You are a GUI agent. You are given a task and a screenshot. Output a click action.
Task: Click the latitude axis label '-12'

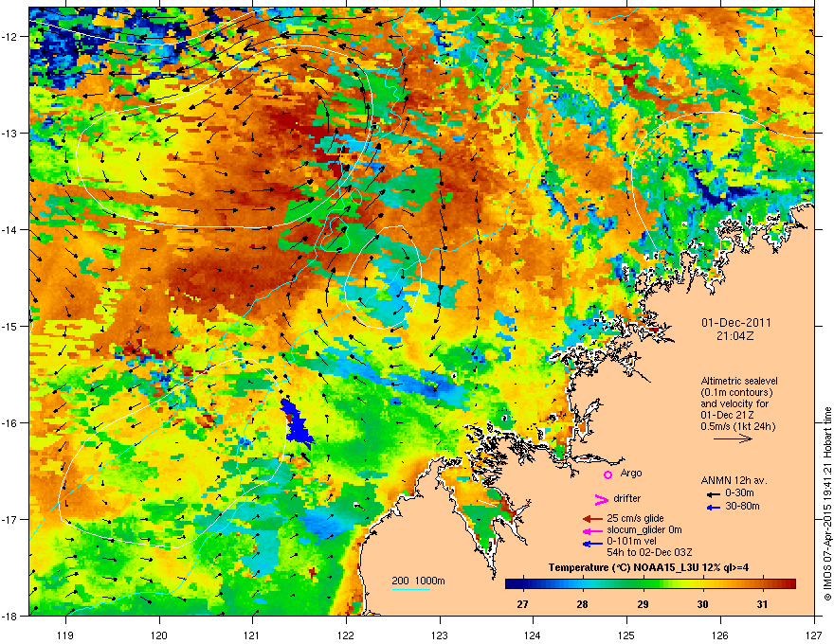coord(10,36)
